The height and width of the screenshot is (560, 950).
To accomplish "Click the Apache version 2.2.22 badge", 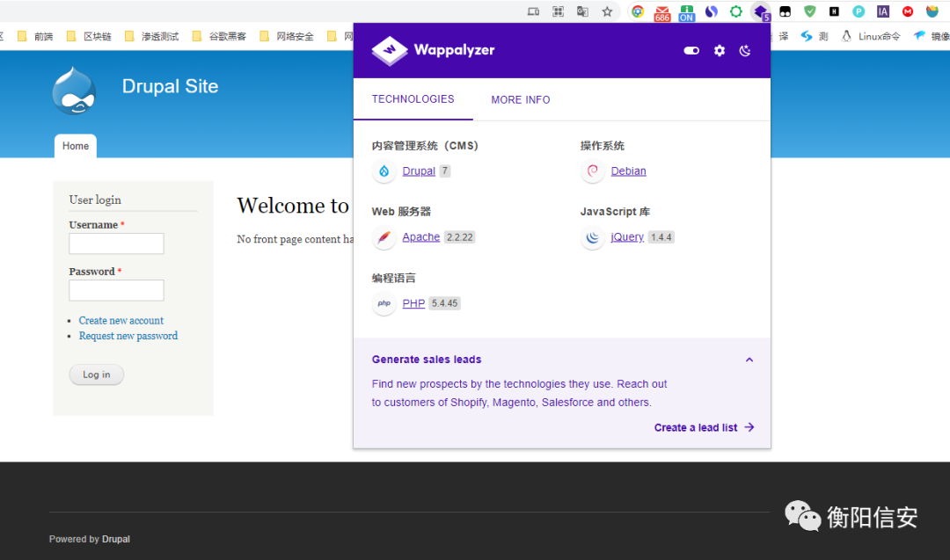I will [460, 237].
